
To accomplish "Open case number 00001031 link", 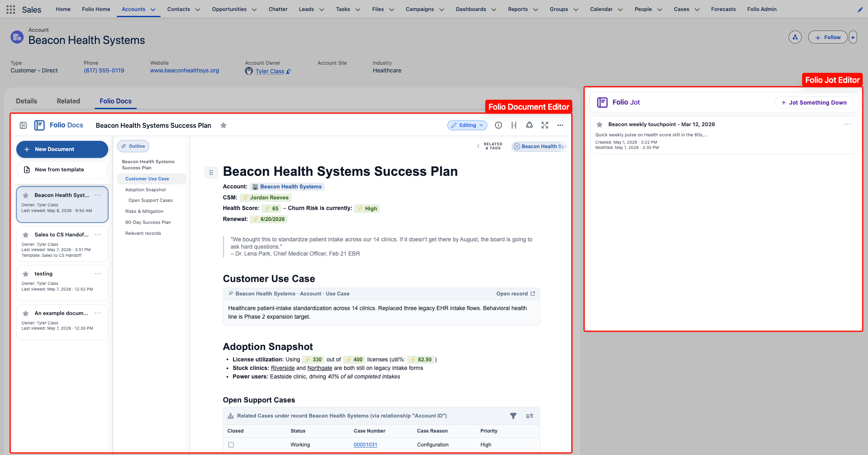I will [x=365, y=445].
